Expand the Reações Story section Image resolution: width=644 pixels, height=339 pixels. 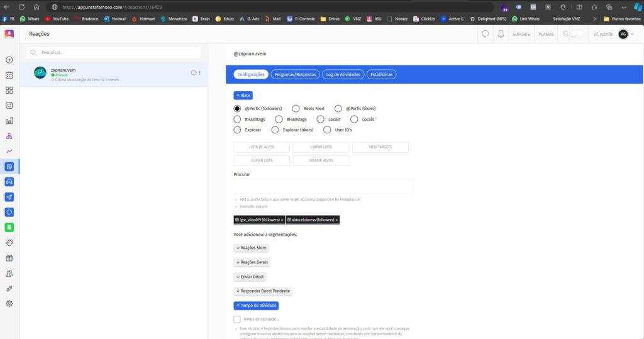(x=252, y=248)
